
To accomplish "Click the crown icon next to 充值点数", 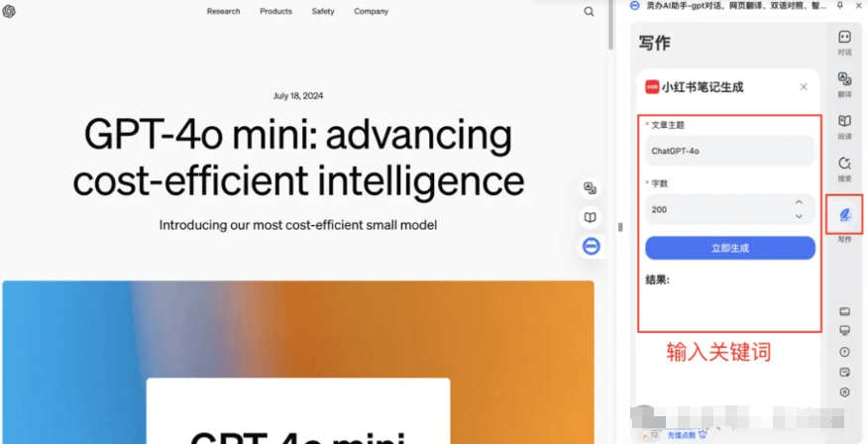I will coord(704,435).
